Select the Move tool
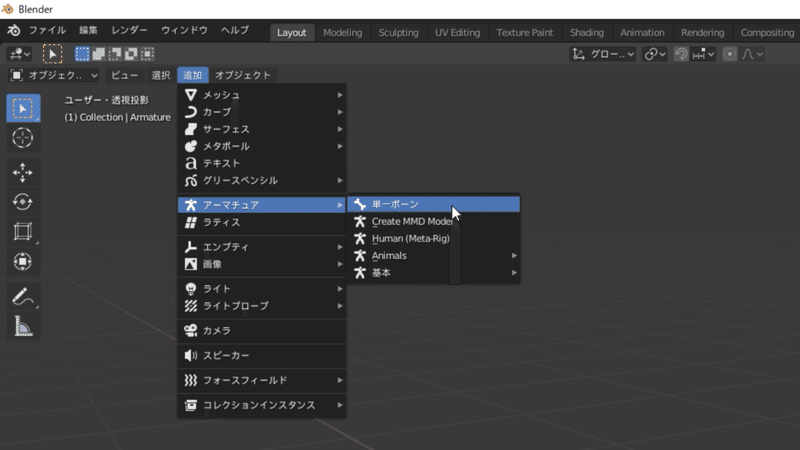800x450 pixels. pyautogui.click(x=23, y=172)
